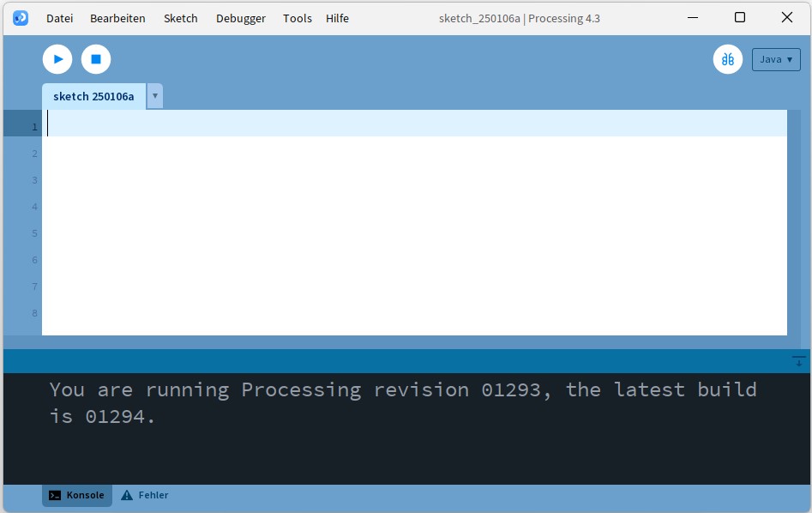
Task: Open the Sketch menu
Action: 180,18
